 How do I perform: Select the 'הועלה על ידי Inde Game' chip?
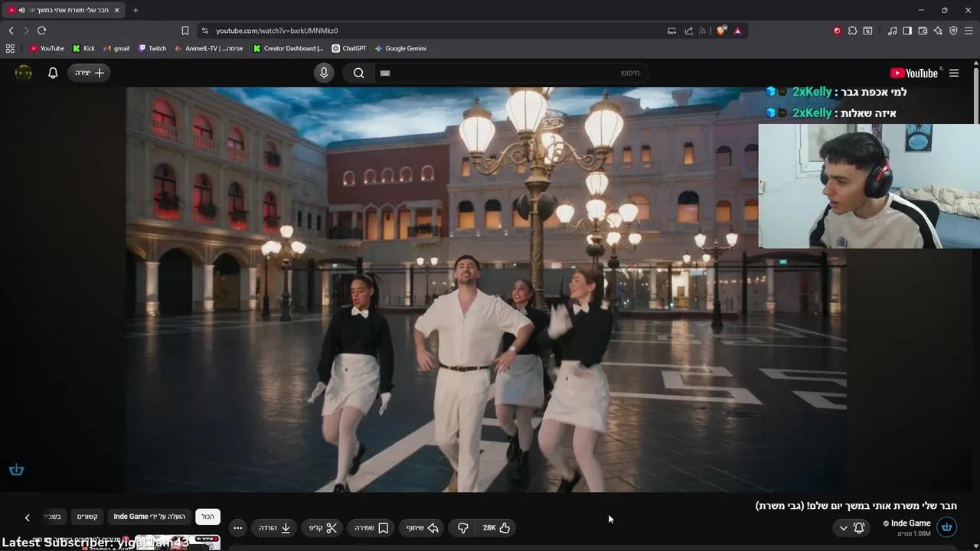(149, 517)
